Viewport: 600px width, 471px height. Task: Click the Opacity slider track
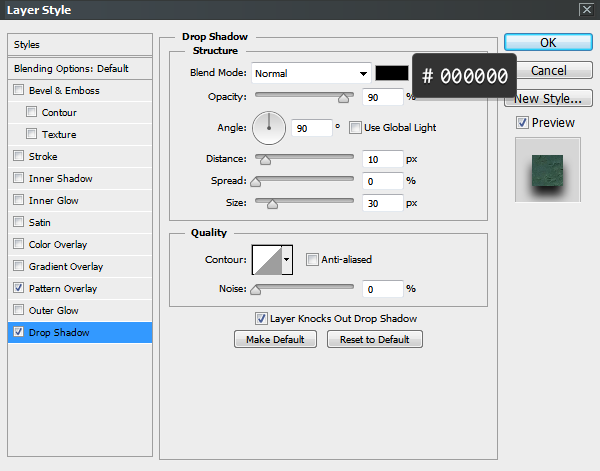click(x=304, y=96)
